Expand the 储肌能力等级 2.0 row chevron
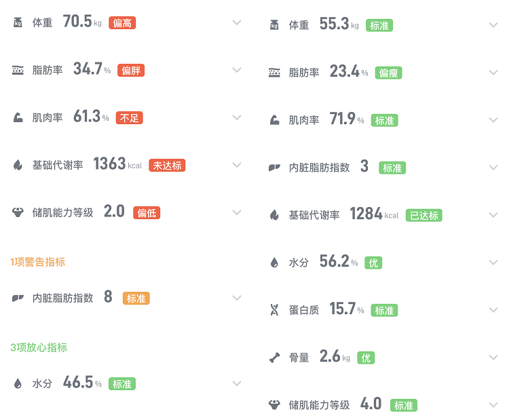 tap(237, 212)
